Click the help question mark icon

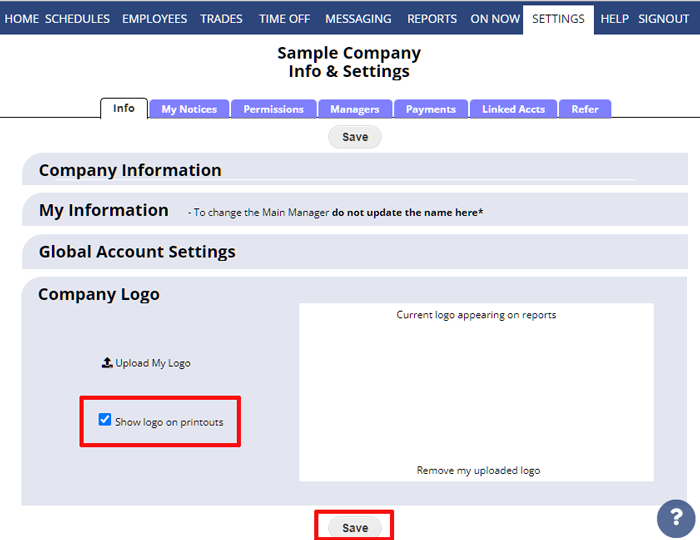click(x=676, y=519)
